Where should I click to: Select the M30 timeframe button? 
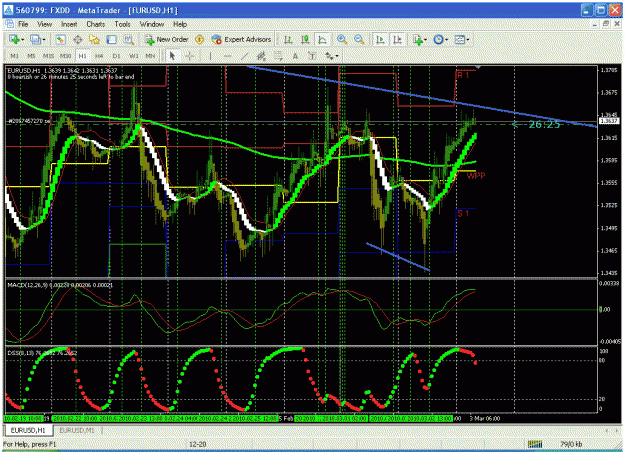[65, 56]
